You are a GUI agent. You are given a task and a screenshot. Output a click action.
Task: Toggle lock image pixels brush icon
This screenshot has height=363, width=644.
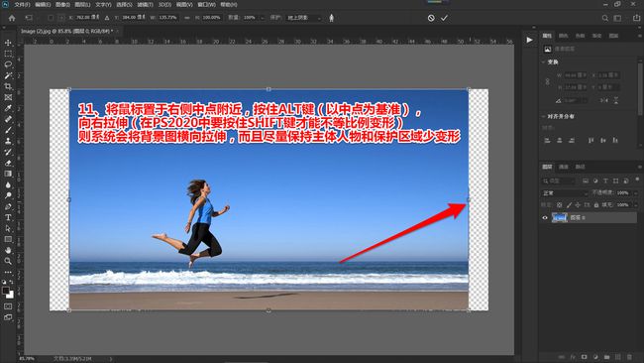click(x=569, y=204)
